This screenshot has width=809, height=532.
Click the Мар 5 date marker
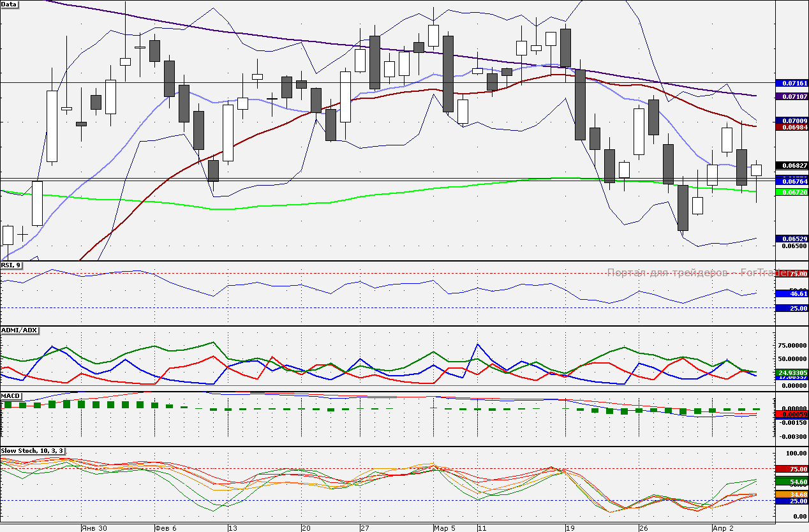444,528
